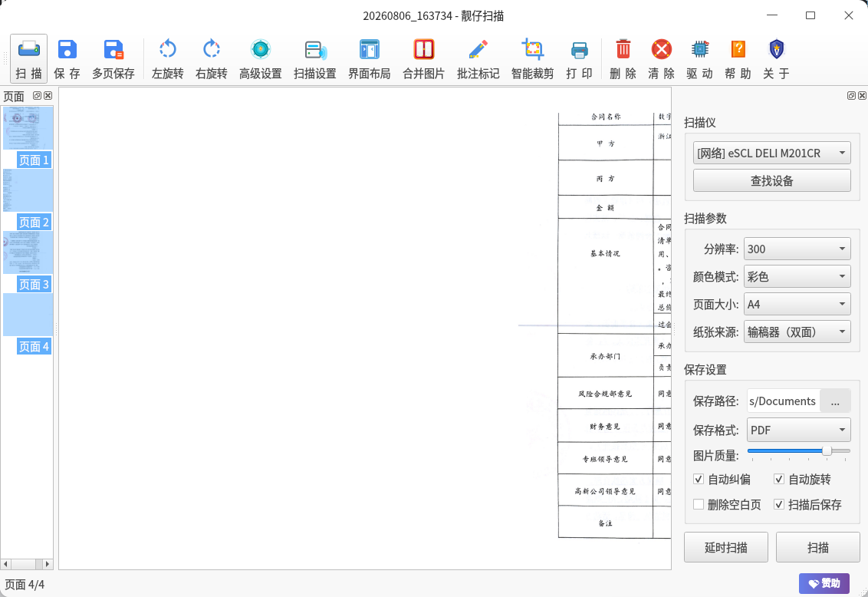
Task: Open 扫描设置 scan settings
Action: pyautogui.click(x=315, y=58)
